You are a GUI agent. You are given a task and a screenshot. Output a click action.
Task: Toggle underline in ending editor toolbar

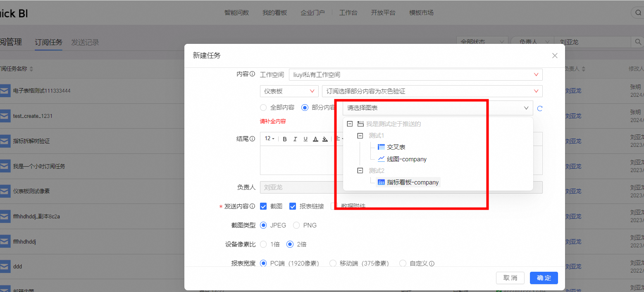click(x=305, y=139)
